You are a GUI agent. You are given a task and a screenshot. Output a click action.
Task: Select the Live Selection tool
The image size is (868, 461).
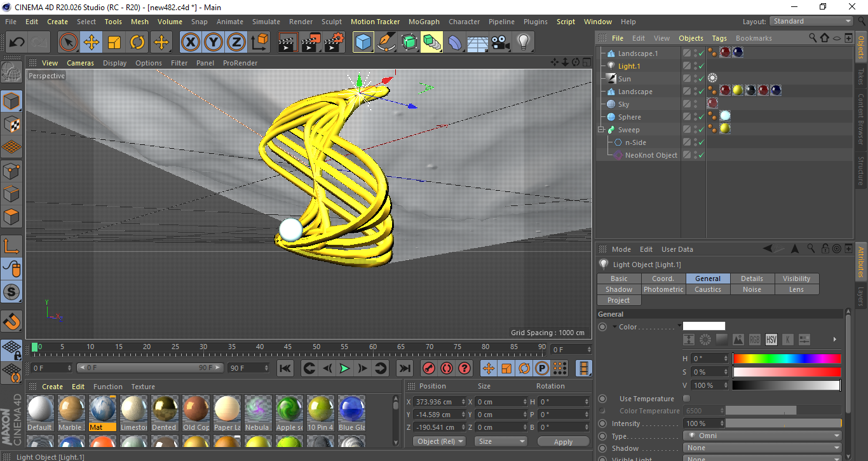pos(69,43)
